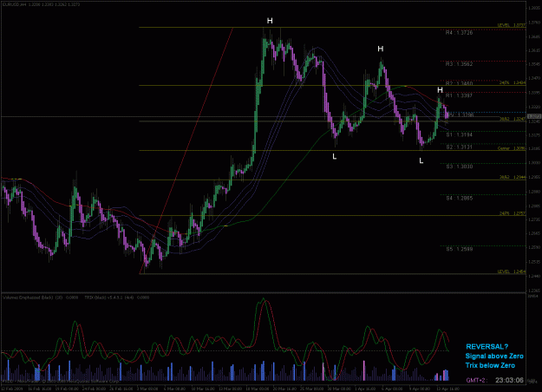Select the topmost H swing-high marker

tap(270, 21)
